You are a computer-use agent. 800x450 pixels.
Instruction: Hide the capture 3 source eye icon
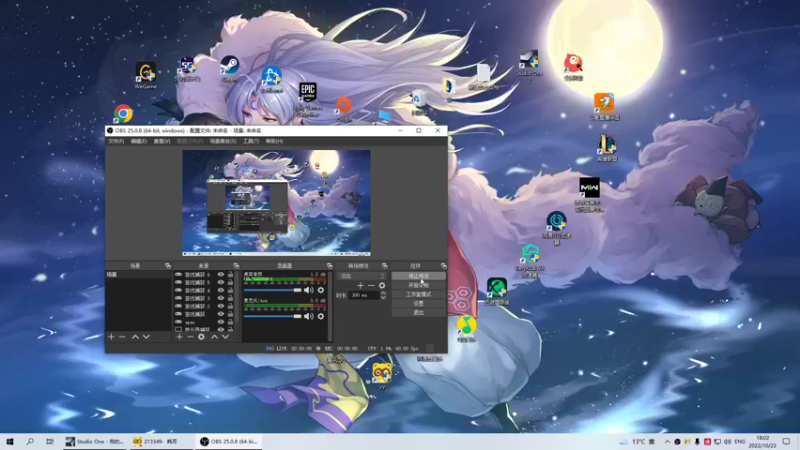tap(221, 298)
